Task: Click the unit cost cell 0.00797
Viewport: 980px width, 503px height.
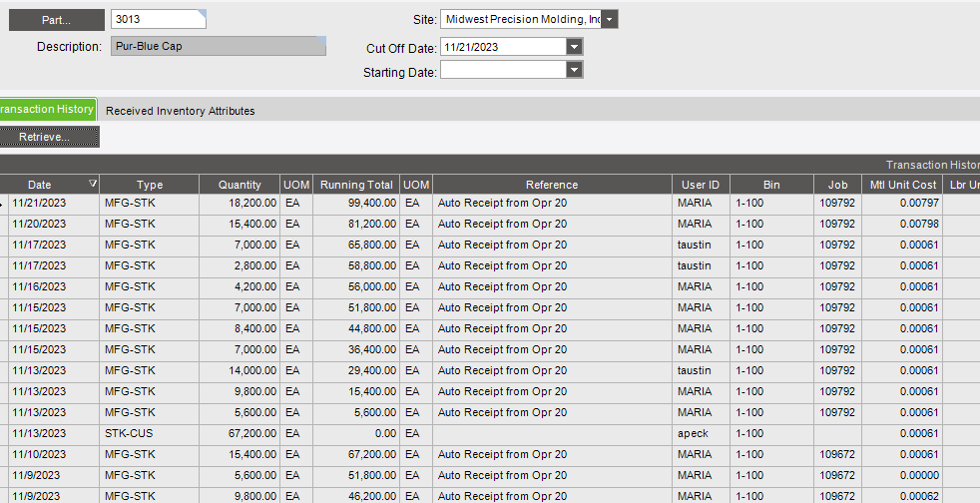Action: [x=903, y=203]
